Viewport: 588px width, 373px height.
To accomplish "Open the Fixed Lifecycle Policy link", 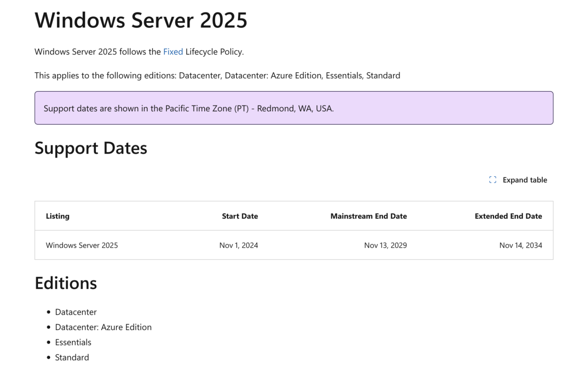I will (173, 52).
